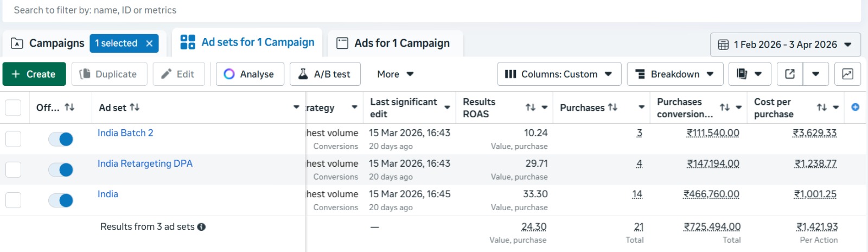Switch to Ads for 1 Campaign tab
868x252 pixels.
point(394,43)
